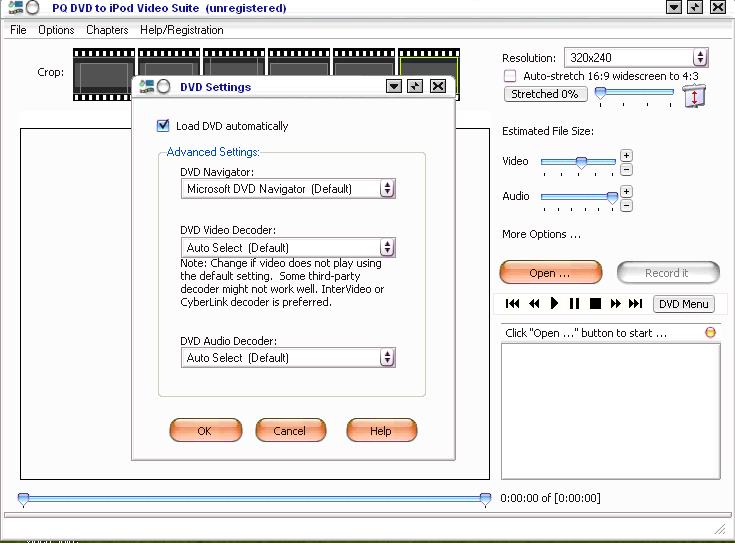Viewport: 735px width, 543px height.
Task: Decrease Audio quality with minus button
Action: point(626,205)
